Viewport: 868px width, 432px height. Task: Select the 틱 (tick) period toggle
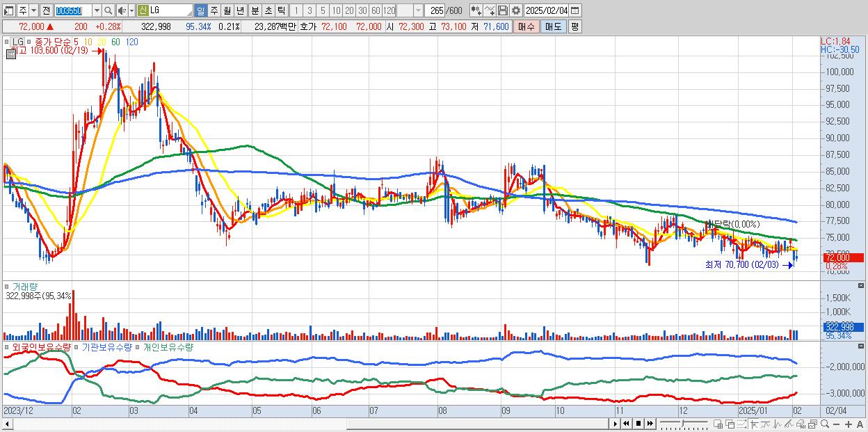click(x=281, y=10)
